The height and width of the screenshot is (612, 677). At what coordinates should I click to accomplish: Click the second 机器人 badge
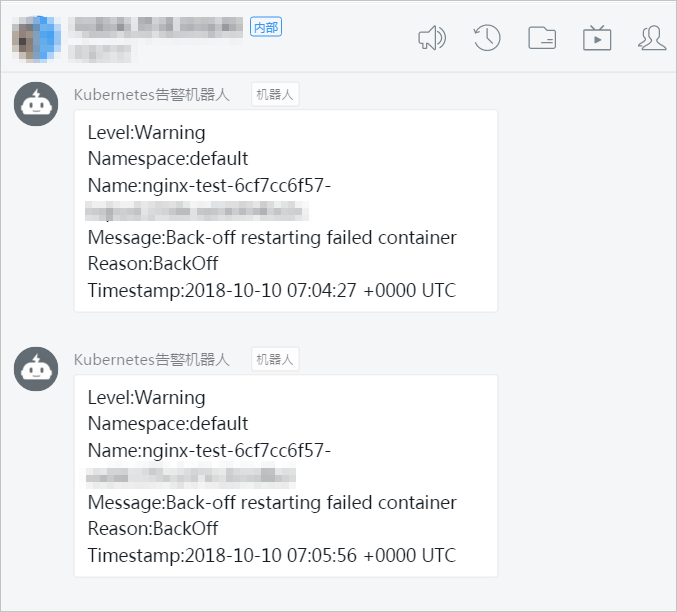coord(275,359)
